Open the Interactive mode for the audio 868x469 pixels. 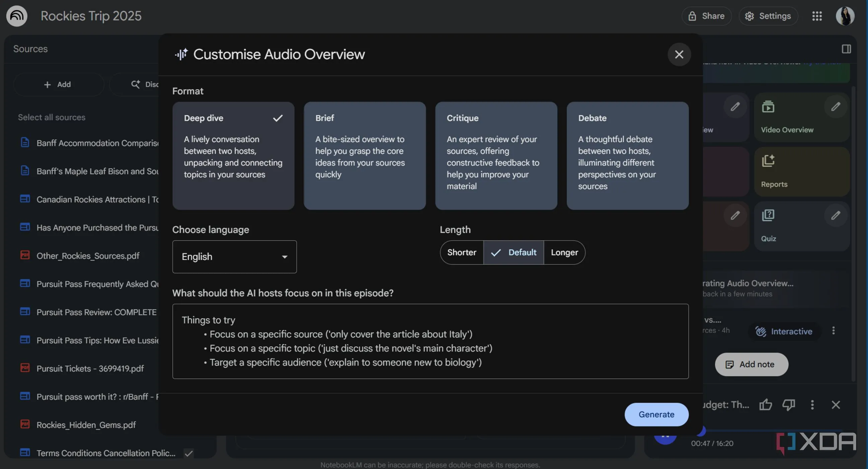coord(784,331)
